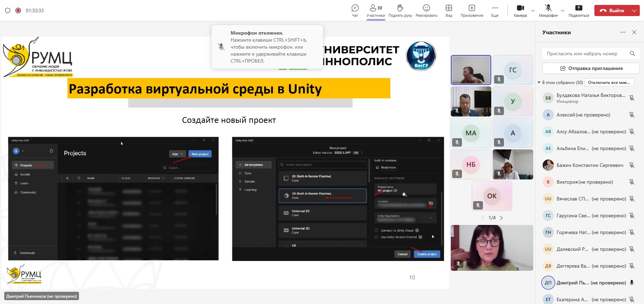Expand camera device options arrow

533,10
